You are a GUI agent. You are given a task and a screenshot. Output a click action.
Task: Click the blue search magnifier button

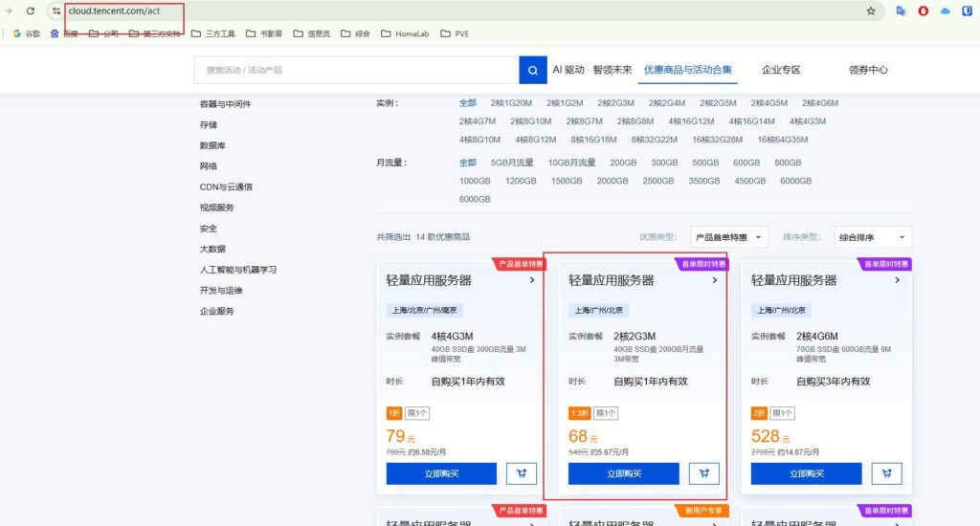(532, 70)
